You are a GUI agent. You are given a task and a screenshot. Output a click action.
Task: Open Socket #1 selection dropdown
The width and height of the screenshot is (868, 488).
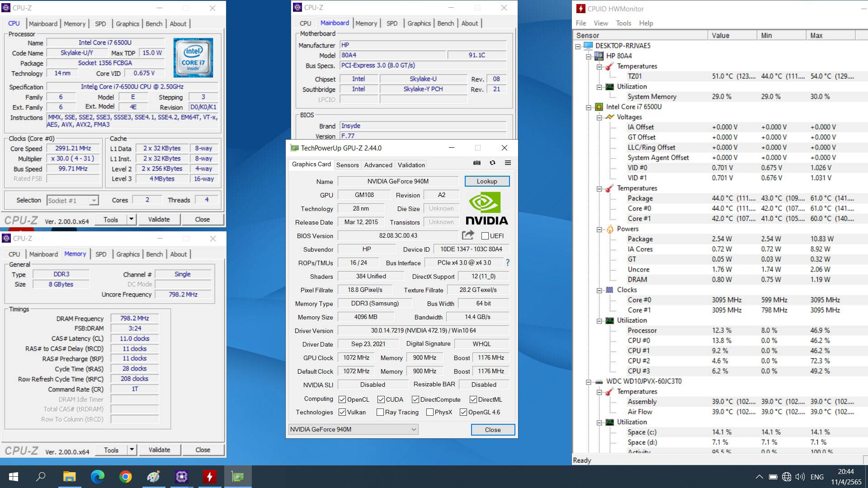tap(73, 200)
